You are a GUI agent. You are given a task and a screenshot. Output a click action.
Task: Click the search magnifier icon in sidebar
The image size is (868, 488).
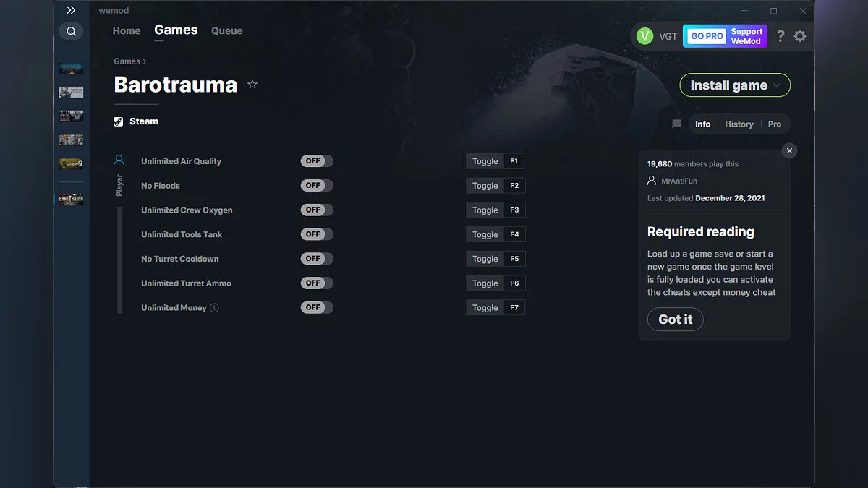pos(71,32)
